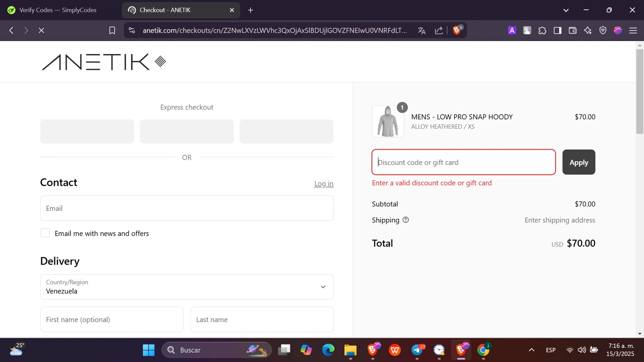Toggle the browser sidebar panel

coord(557,30)
